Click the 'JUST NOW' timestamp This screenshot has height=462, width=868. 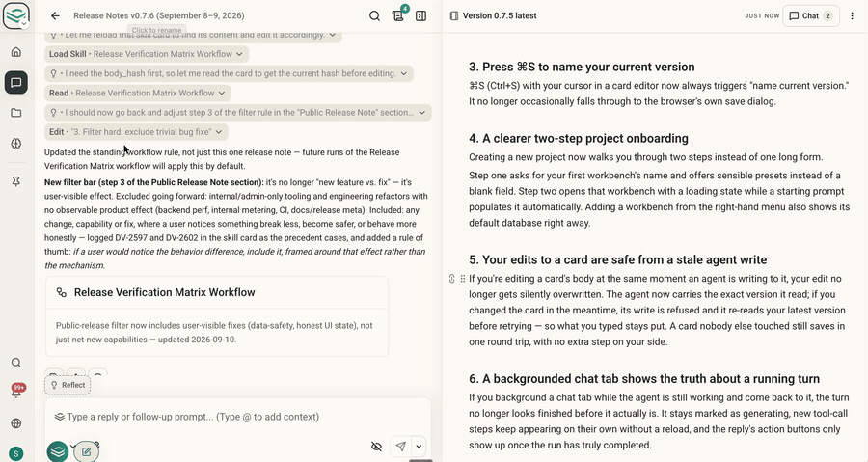[762, 16]
